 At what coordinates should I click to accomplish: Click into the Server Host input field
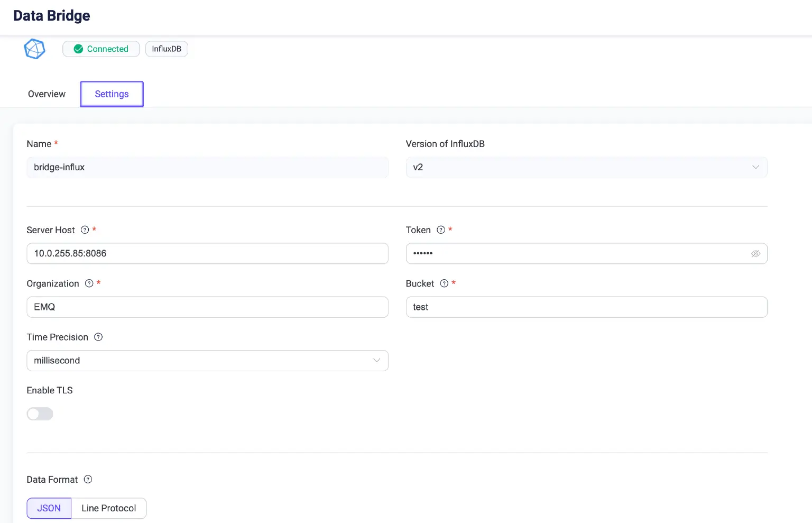coord(207,254)
